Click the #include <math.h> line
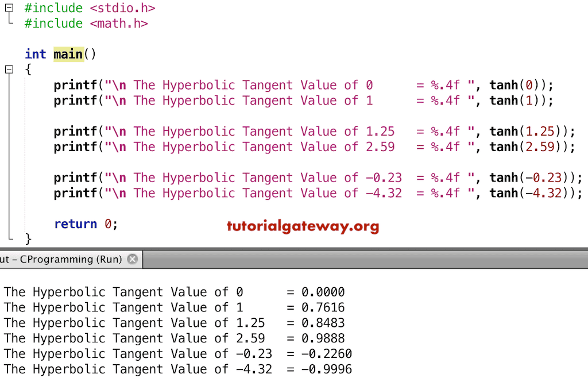 click(x=86, y=24)
